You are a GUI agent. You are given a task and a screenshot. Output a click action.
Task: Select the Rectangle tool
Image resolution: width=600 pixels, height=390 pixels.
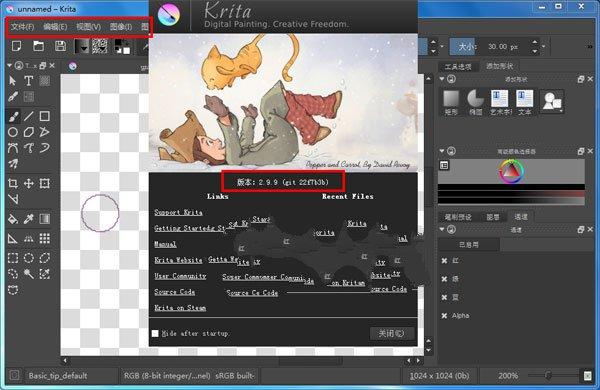[45, 116]
